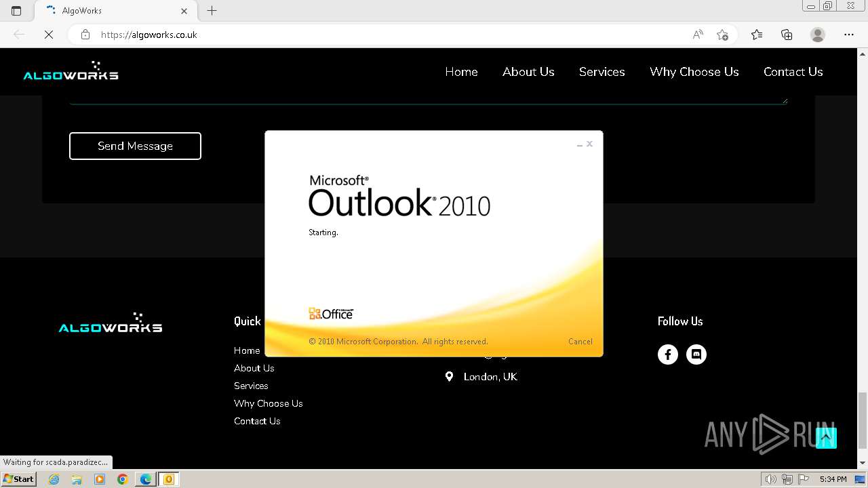868x488 pixels.
Task: Launch Google Chrome from the taskbar
Action: pos(122,479)
